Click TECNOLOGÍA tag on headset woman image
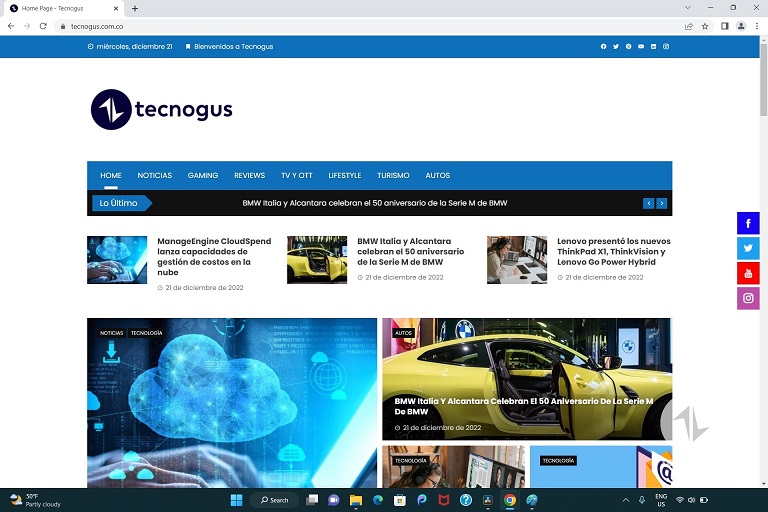The height and width of the screenshot is (512, 768). 410,461
